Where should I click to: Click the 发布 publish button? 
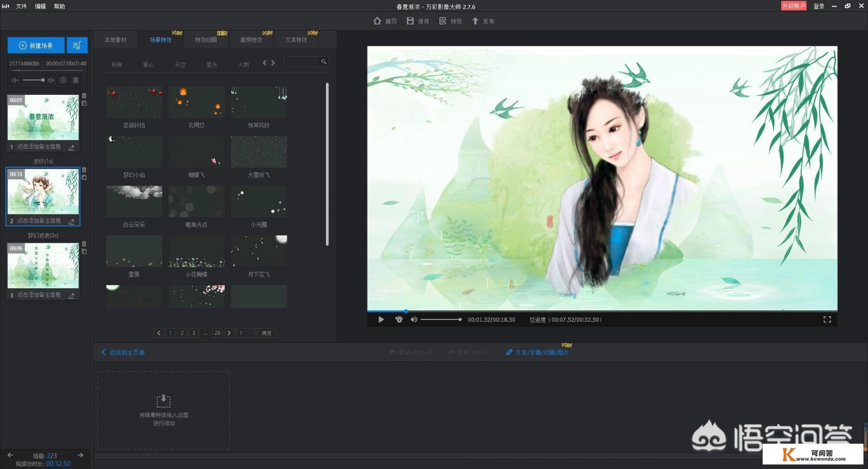tap(483, 21)
